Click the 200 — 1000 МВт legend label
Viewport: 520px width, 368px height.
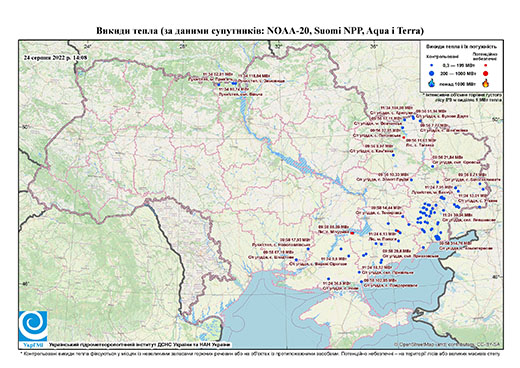coord(458,73)
